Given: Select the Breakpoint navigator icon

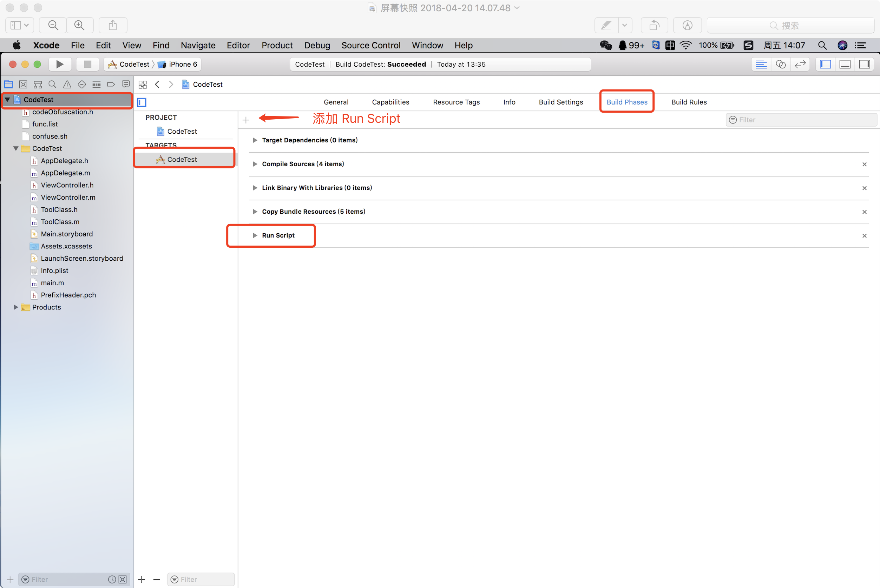Looking at the screenshot, I should pos(111,84).
